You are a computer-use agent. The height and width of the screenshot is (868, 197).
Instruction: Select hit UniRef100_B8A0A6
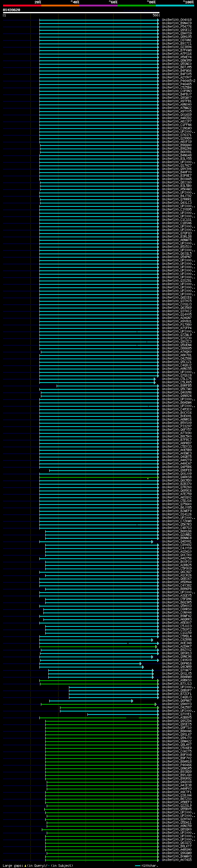(x=177, y=731)
